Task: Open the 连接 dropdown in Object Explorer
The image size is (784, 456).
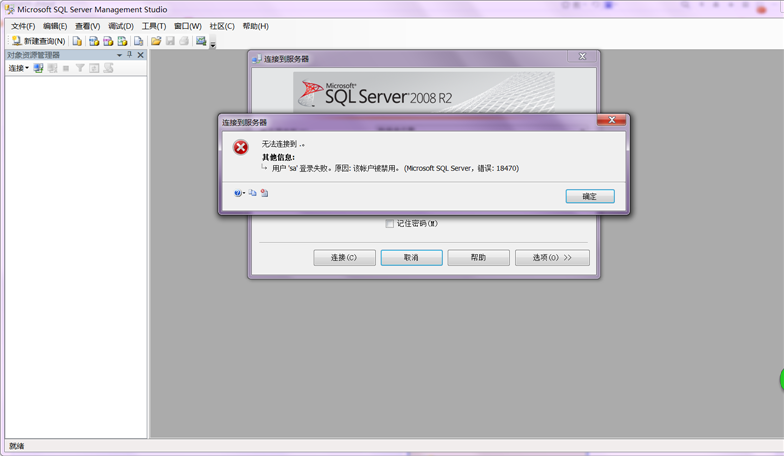Action: (18, 68)
